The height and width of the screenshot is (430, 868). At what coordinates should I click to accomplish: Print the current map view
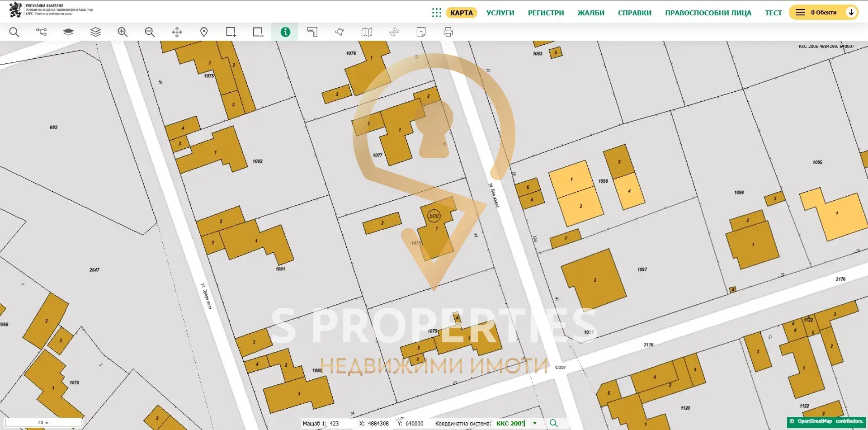(x=448, y=32)
